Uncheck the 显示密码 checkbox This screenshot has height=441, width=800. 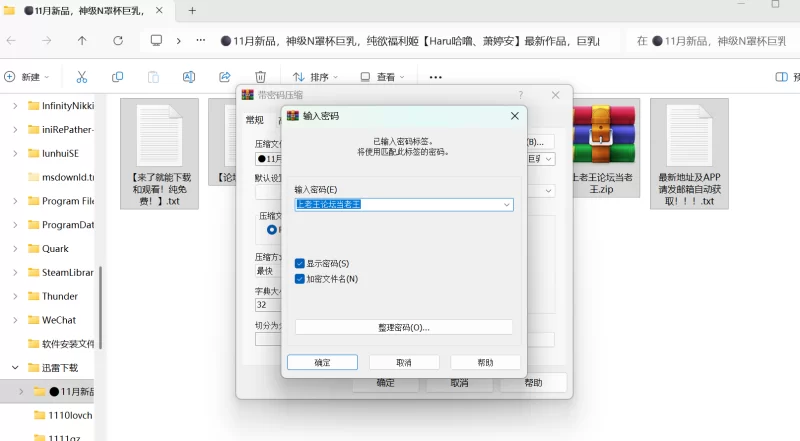click(300, 264)
